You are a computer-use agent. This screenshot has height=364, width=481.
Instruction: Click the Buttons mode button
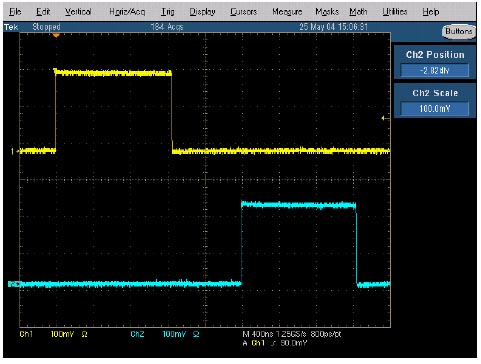459,31
